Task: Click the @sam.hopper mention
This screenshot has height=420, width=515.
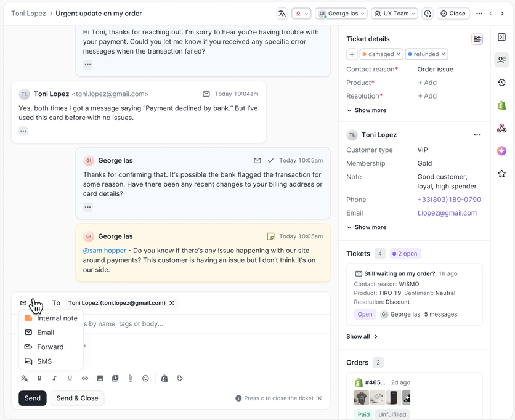Action: click(105, 251)
